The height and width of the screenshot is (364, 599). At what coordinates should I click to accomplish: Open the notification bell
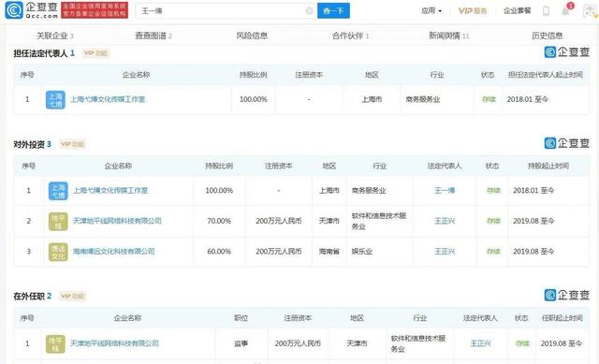(565, 11)
